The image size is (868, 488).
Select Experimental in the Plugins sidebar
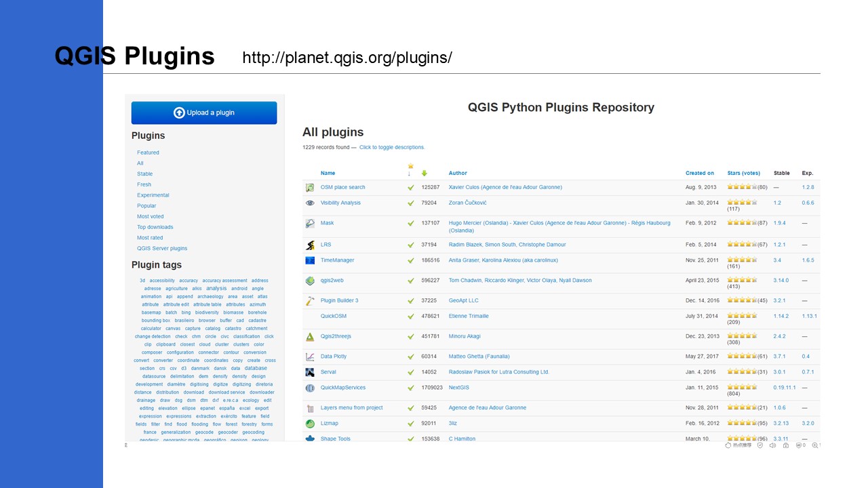click(153, 195)
